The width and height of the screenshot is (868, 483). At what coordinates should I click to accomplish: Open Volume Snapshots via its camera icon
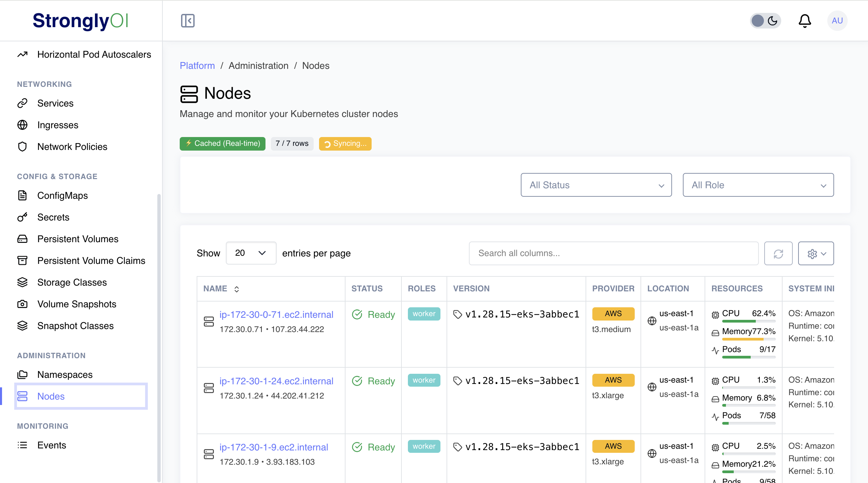click(22, 304)
